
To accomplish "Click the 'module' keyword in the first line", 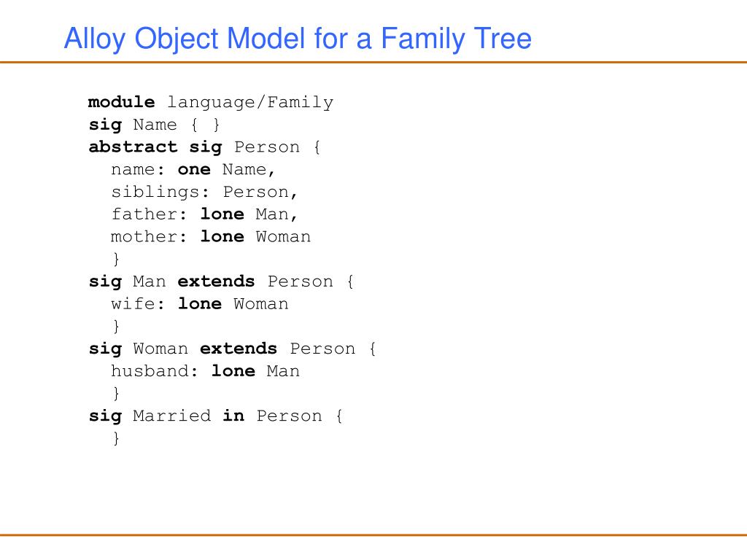I will [x=122, y=102].
